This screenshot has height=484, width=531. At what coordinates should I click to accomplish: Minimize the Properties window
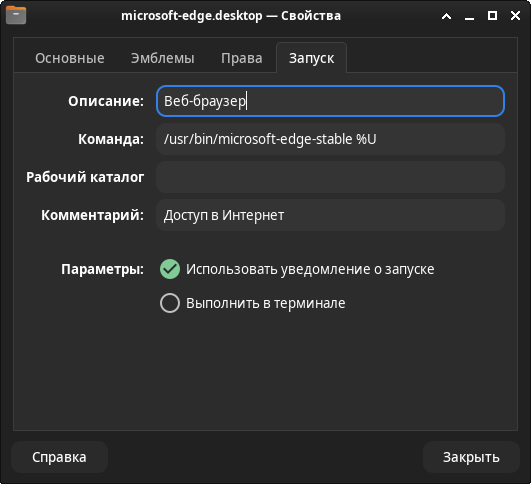469,17
